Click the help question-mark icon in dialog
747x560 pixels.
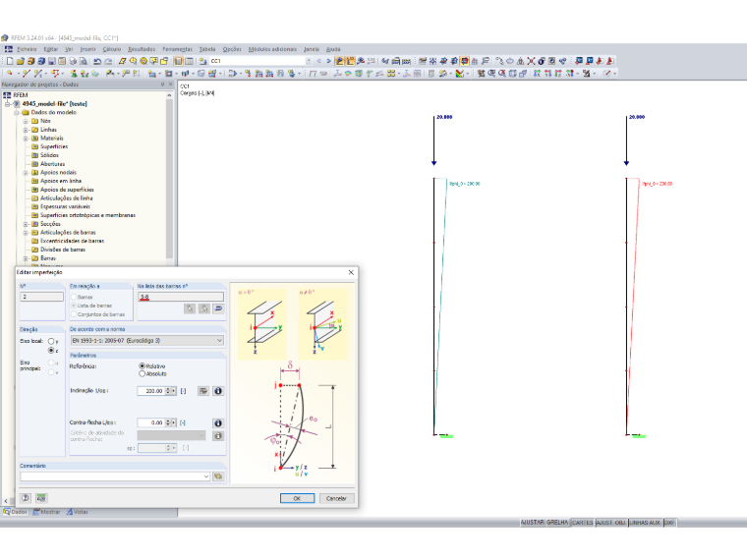[26, 498]
